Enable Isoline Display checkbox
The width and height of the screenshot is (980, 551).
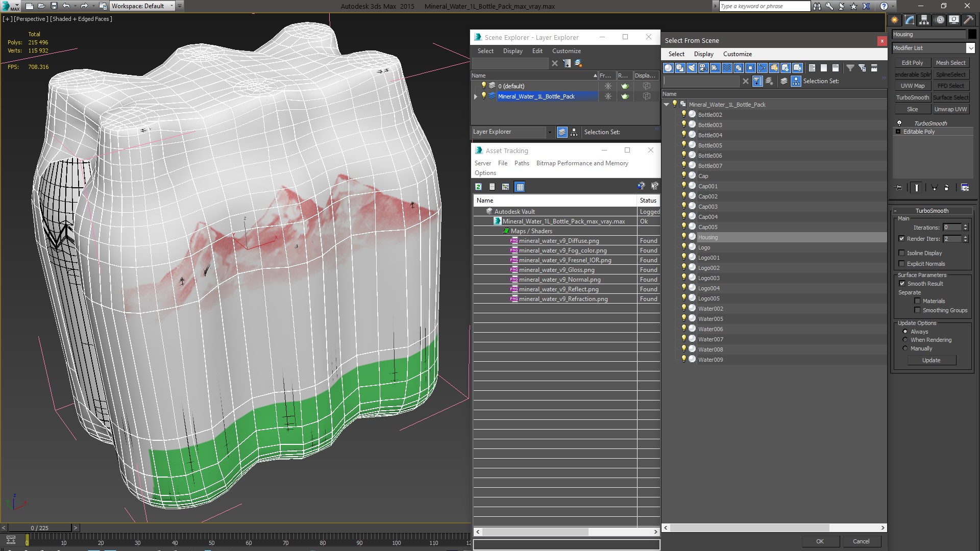point(901,253)
